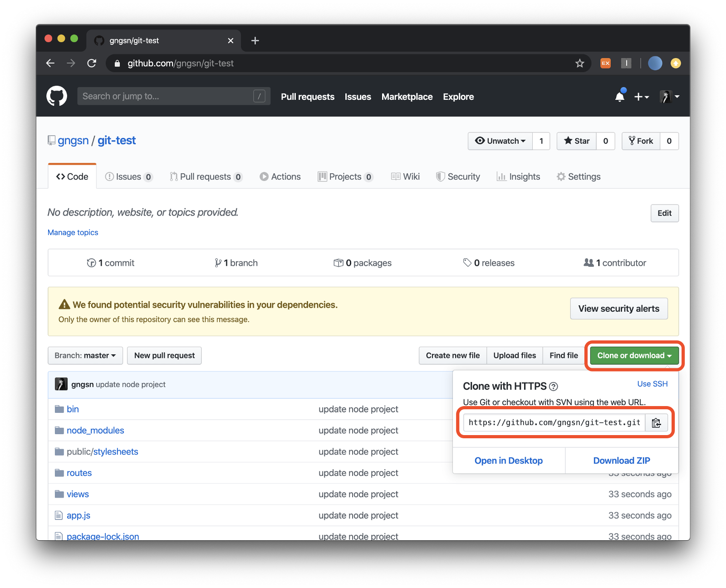Click the gray I extension icon
The height and width of the screenshot is (588, 726).
626,63
